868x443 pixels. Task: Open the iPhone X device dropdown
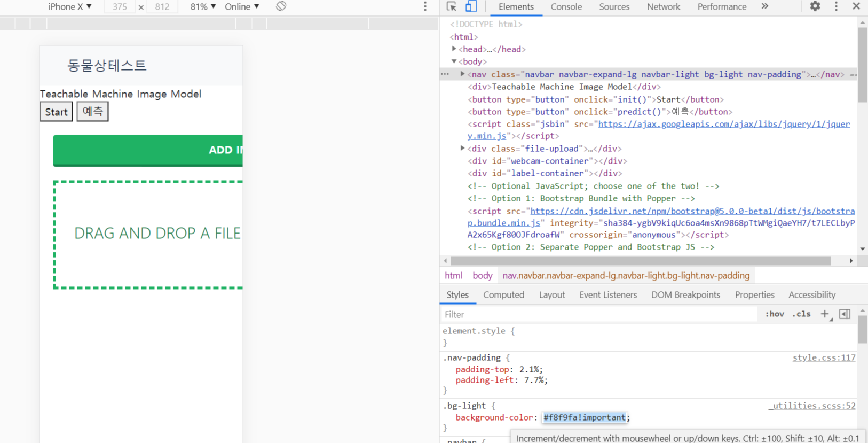click(x=70, y=6)
